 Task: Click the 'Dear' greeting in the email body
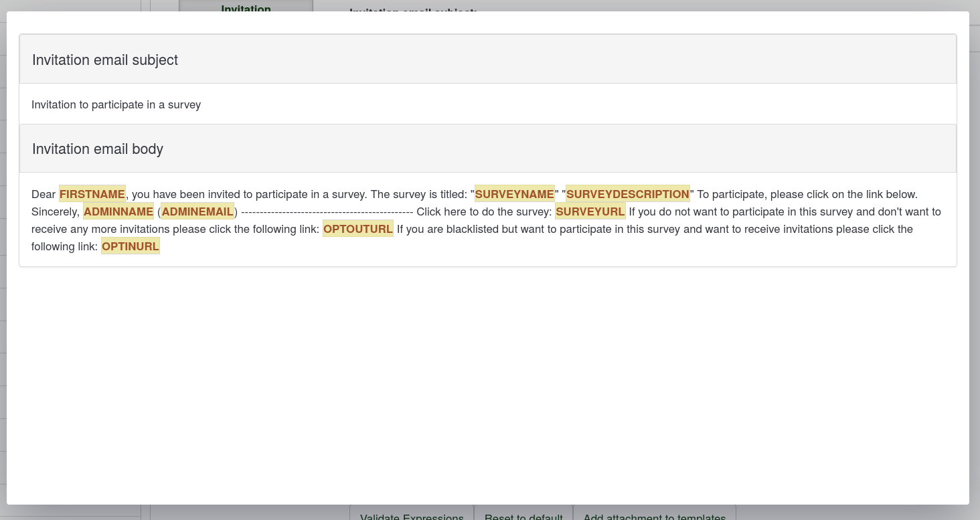click(44, 194)
